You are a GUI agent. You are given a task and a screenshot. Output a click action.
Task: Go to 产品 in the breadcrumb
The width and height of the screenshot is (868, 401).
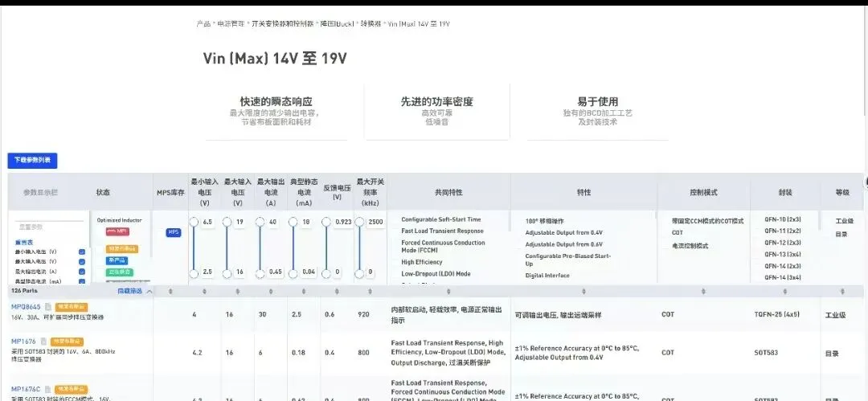(x=203, y=24)
